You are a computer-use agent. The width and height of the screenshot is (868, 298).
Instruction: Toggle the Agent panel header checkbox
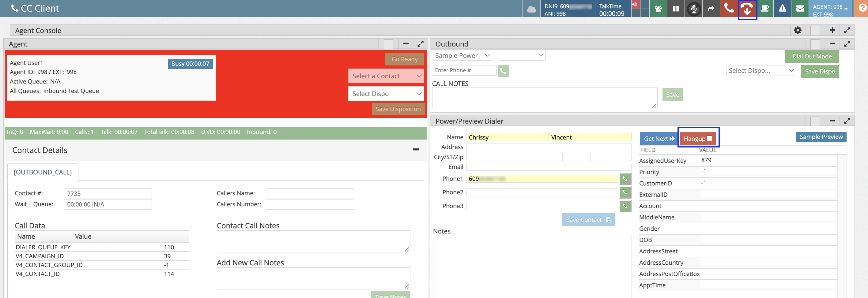[388, 44]
